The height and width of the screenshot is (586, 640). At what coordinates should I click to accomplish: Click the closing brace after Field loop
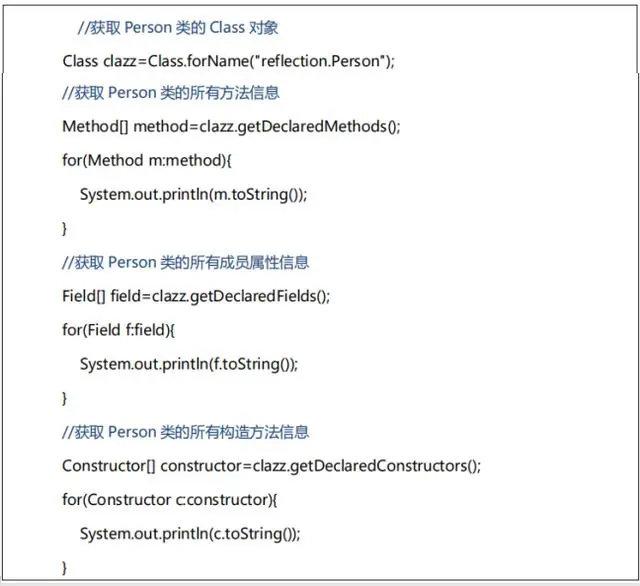(x=64, y=398)
